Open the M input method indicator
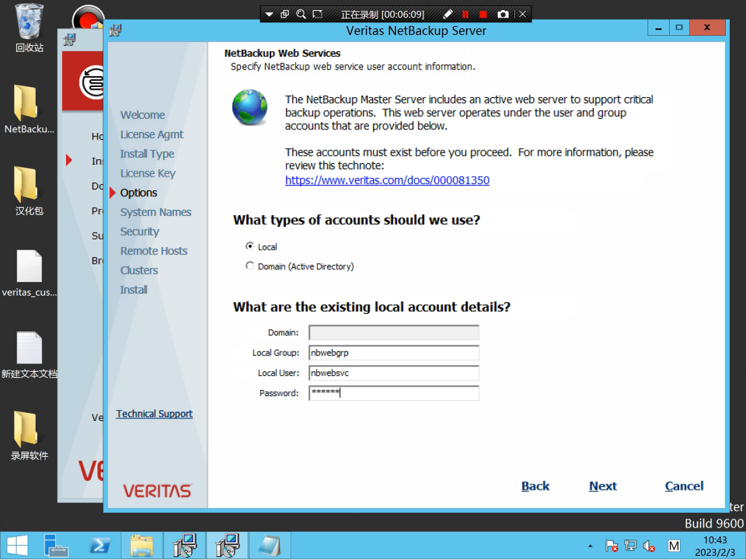Viewport: 746px width, 560px height. click(673, 546)
